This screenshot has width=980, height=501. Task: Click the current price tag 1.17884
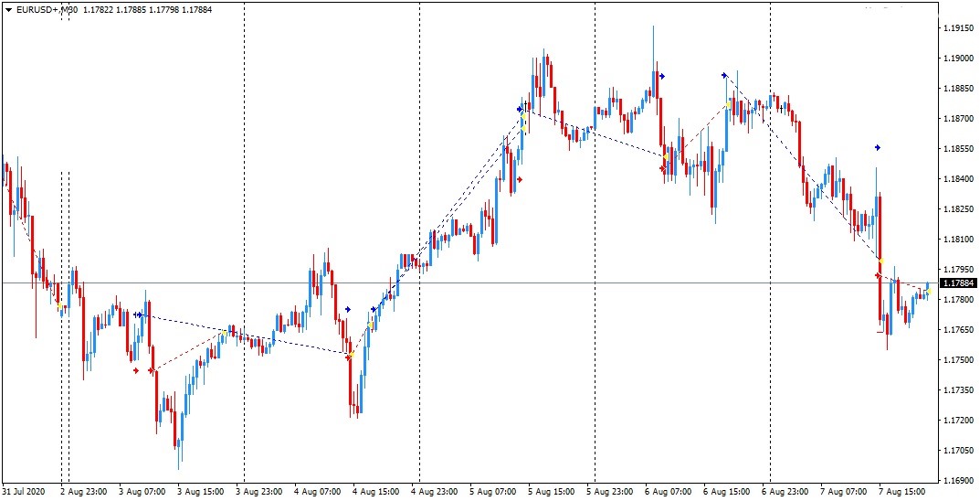point(959,283)
